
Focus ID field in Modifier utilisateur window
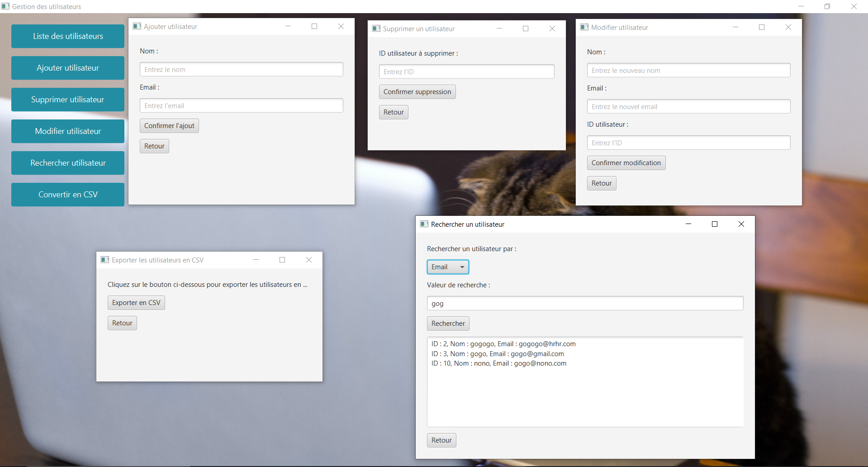click(x=689, y=143)
